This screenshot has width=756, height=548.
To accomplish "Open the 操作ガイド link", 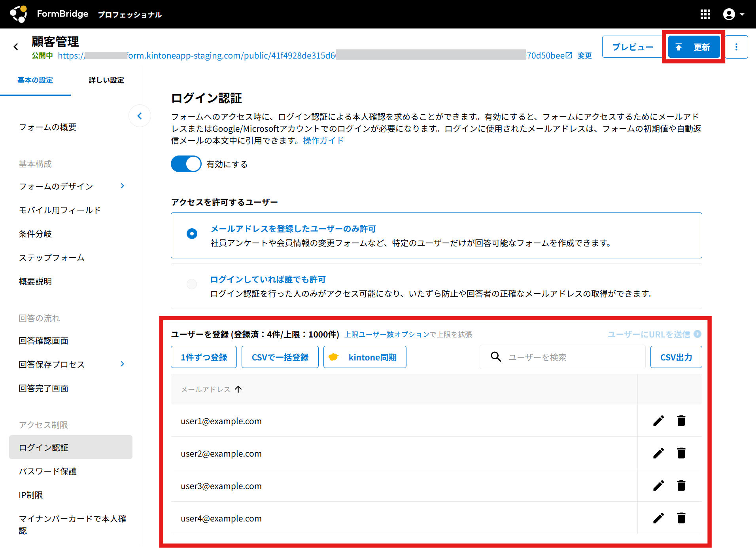I will (323, 140).
